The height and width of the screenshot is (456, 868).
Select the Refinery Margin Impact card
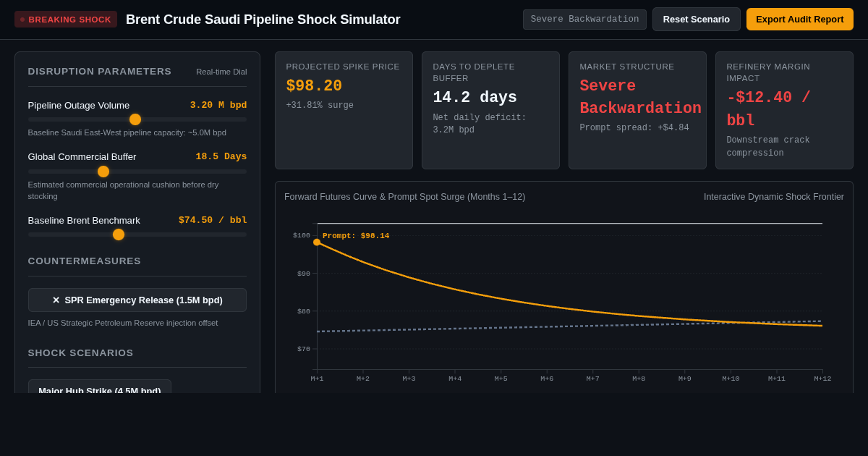(x=784, y=110)
